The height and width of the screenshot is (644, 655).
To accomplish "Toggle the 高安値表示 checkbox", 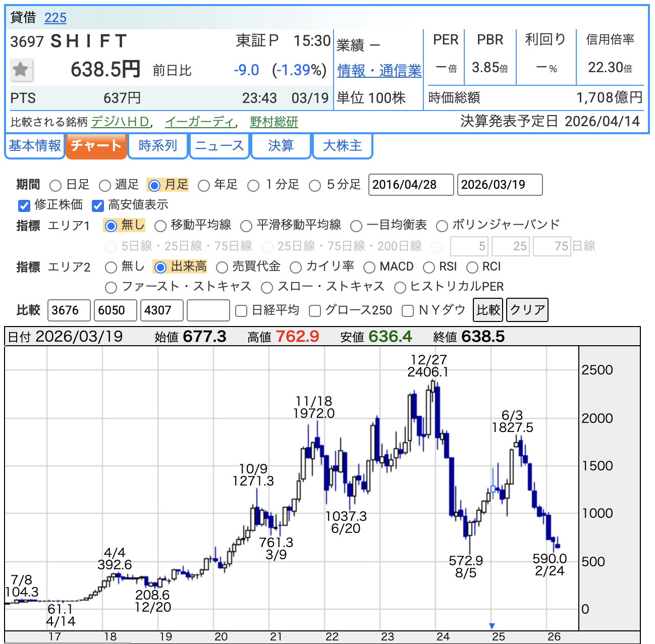I will (98, 205).
